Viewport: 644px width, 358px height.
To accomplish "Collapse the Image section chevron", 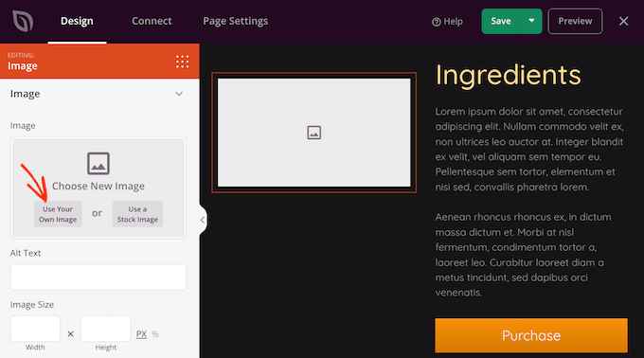I will coord(179,94).
